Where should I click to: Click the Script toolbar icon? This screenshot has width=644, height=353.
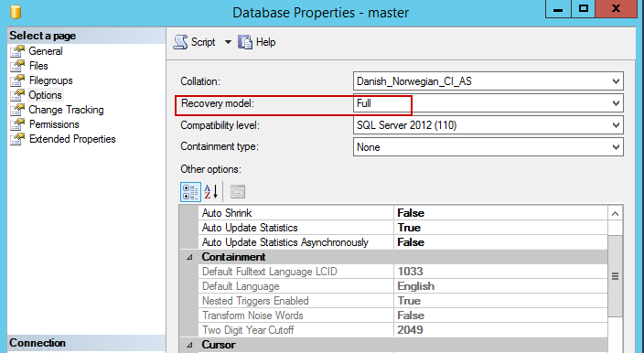(x=180, y=42)
